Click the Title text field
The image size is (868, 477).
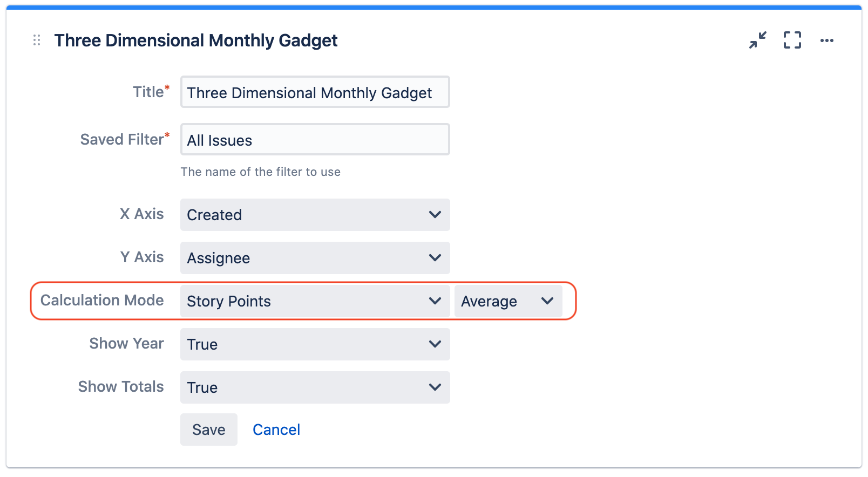point(315,92)
